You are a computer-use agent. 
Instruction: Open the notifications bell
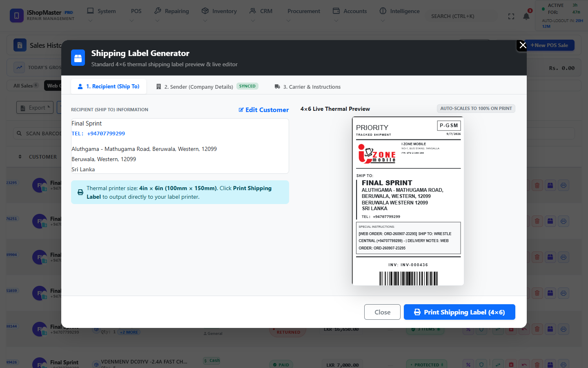point(526,16)
